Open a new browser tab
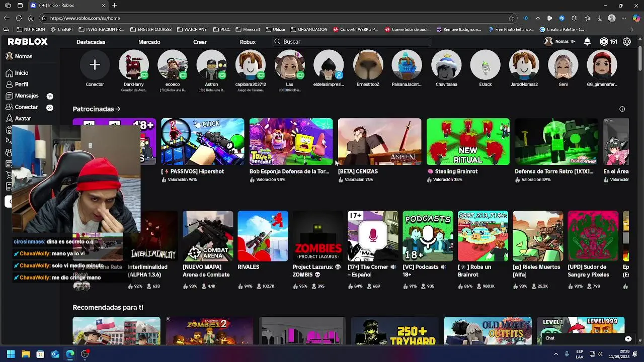 point(114,6)
